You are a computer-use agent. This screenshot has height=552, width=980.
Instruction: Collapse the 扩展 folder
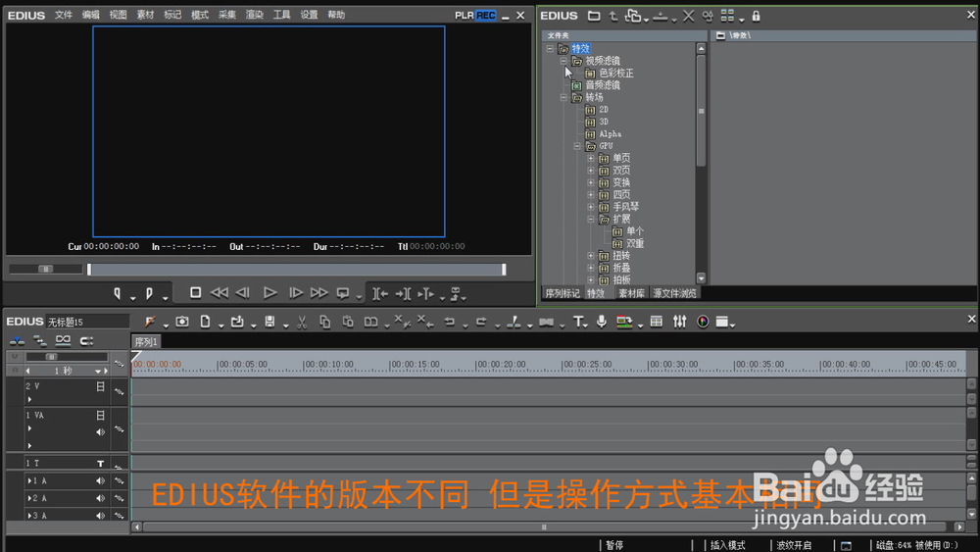coord(591,220)
